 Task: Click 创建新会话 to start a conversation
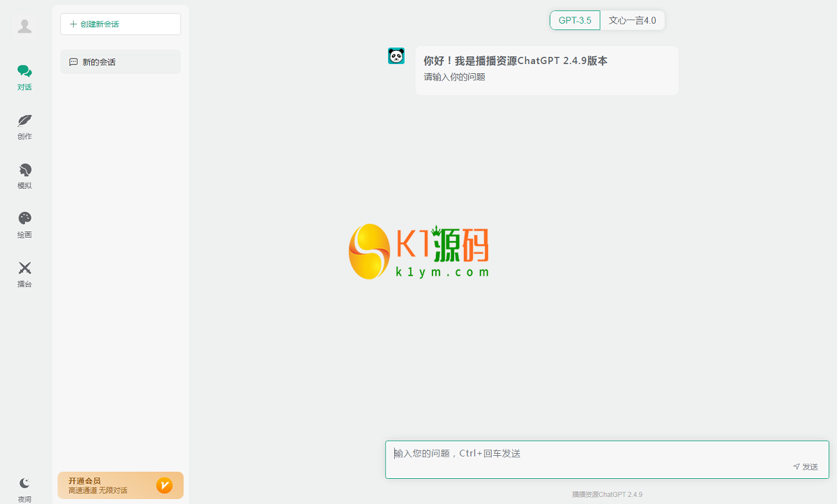(x=120, y=24)
